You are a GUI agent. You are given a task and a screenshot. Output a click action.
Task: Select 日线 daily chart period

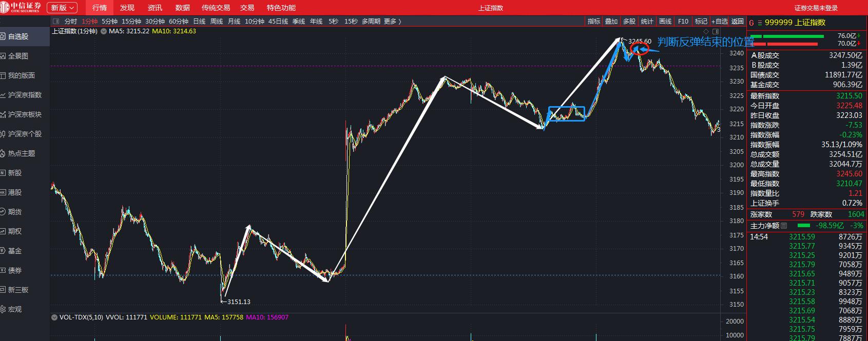(199, 21)
